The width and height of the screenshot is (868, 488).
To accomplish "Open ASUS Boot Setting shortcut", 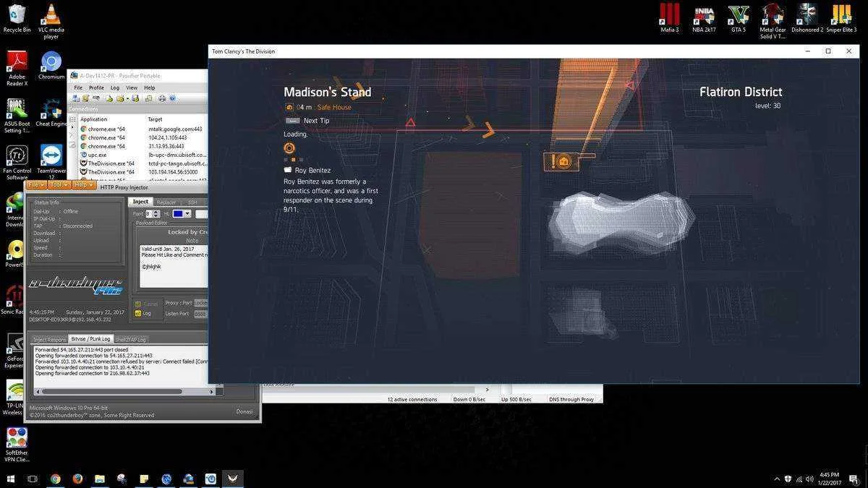I will coord(17,116).
